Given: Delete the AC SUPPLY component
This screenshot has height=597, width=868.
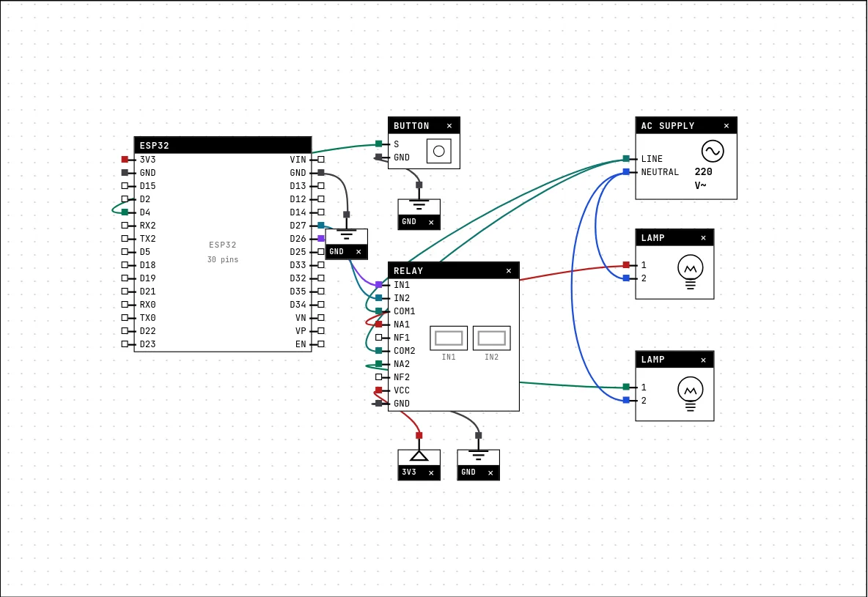Looking at the screenshot, I should click(727, 126).
